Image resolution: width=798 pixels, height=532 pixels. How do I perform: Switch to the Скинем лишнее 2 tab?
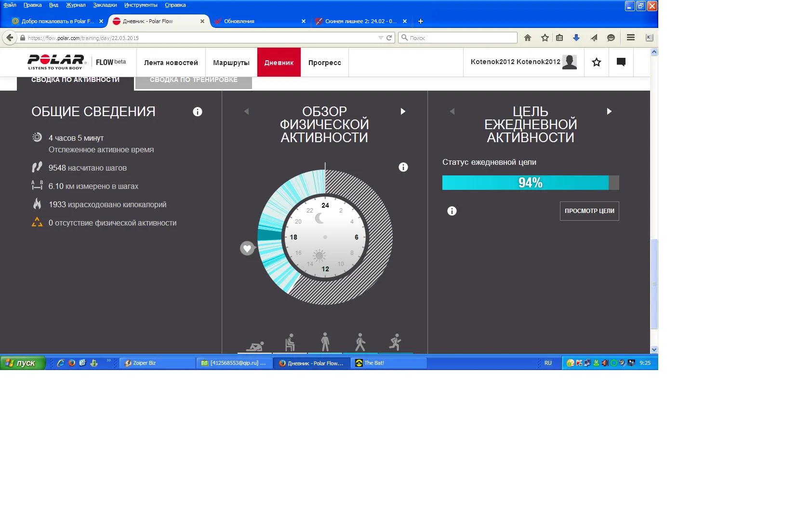click(x=360, y=21)
